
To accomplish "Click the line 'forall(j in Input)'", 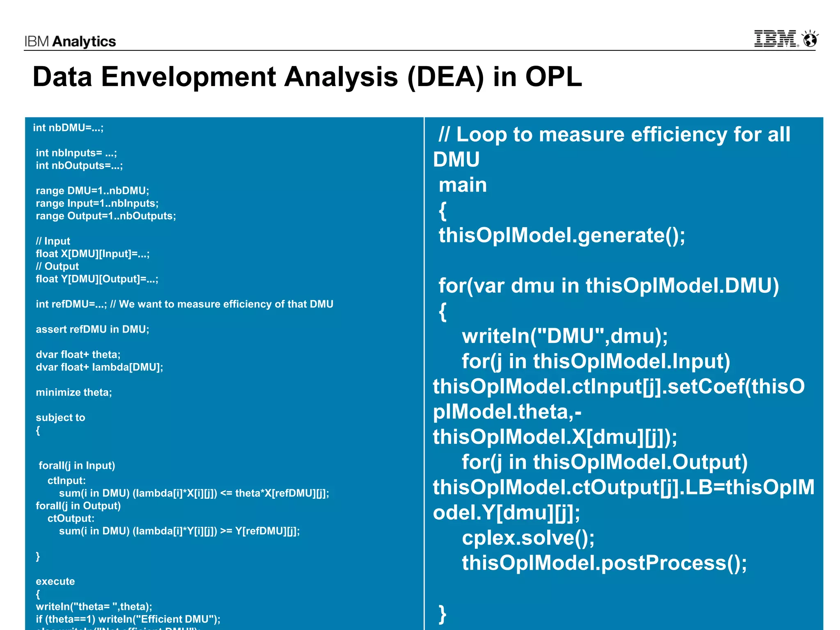I will tap(77, 466).
